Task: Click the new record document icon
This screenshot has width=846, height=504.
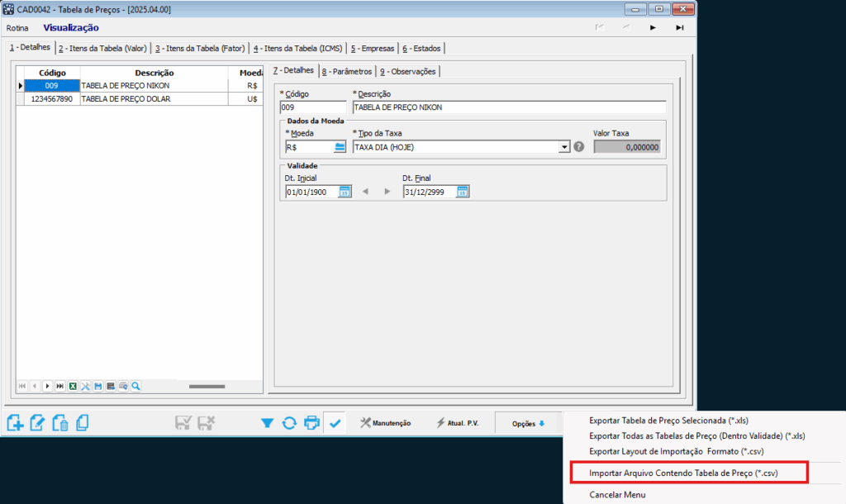Action: pos(15,423)
